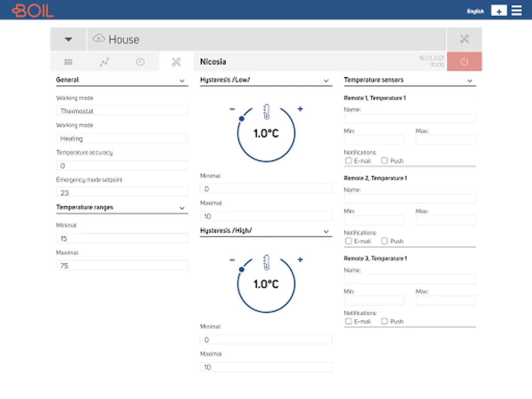Click the cloud icon next to House
The height and width of the screenshot is (399, 532).
click(x=99, y=39)
